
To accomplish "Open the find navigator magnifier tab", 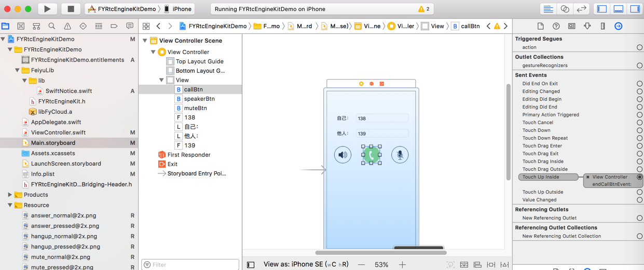I will [52, 26].
